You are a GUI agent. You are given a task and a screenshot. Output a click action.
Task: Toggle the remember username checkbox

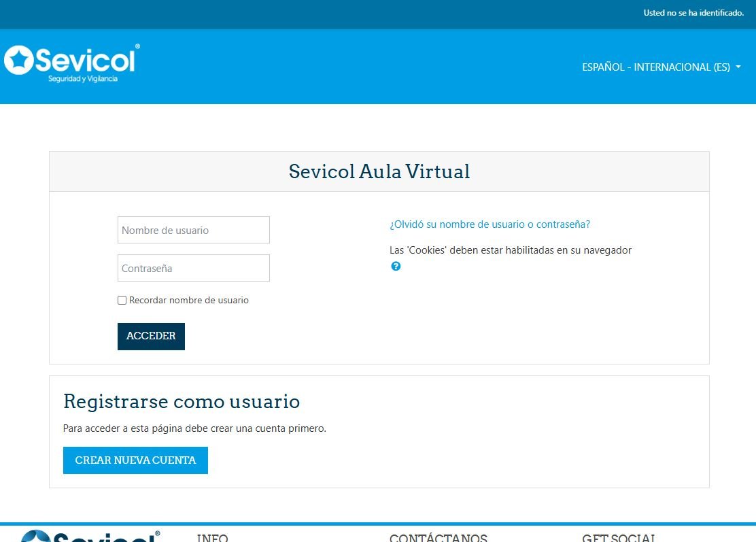pos(122,300)
